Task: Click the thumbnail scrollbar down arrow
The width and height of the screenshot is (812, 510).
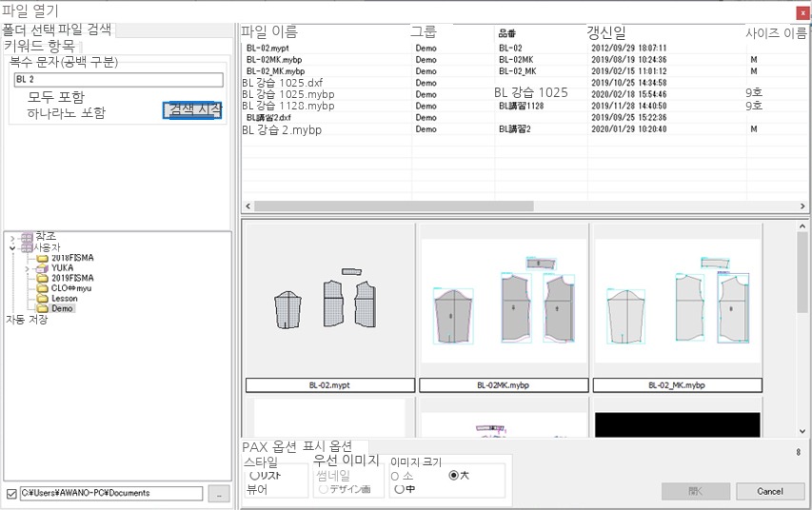Action: (x=802, y=431)
